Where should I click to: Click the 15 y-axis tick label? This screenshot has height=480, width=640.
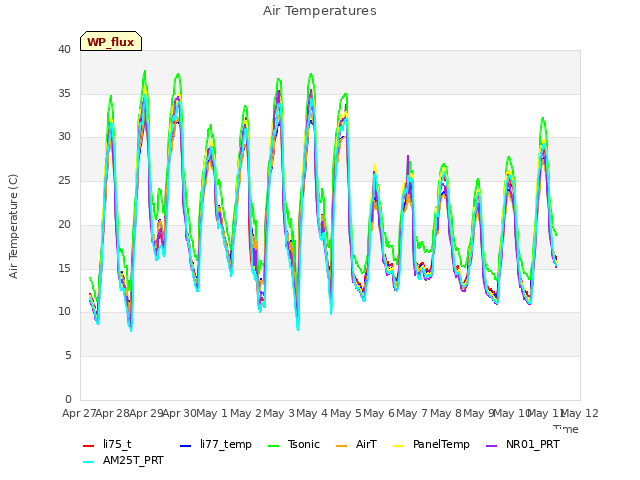64,268
